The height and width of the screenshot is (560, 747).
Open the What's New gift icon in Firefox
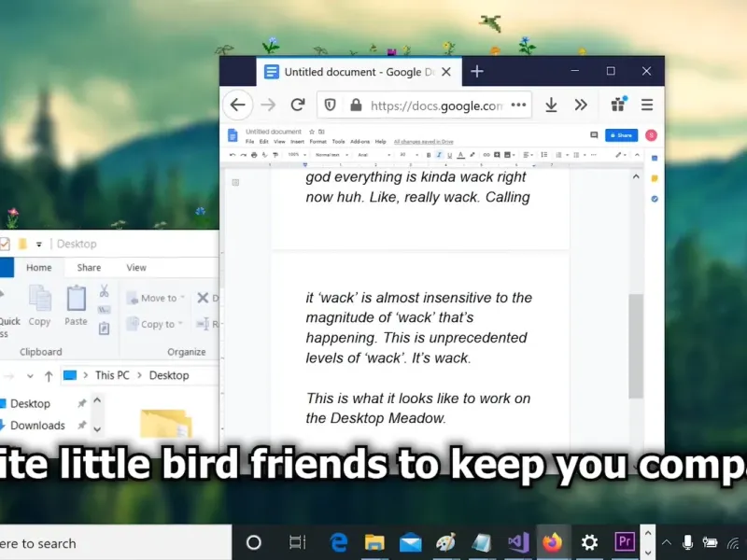pos(618,105)
